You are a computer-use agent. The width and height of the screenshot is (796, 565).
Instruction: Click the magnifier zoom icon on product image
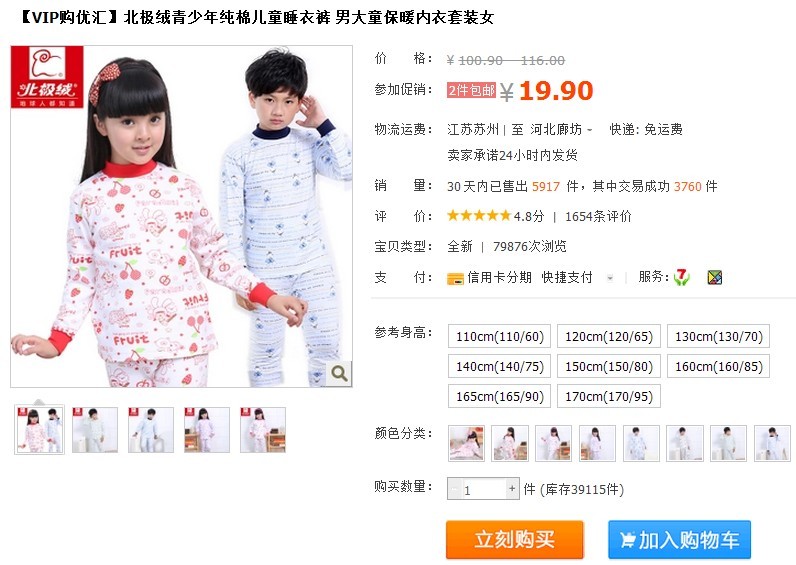click(x=339, y=374)
